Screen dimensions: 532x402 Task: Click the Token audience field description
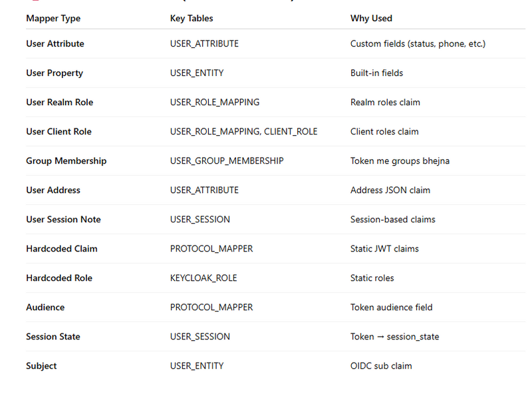click(391, 307)
